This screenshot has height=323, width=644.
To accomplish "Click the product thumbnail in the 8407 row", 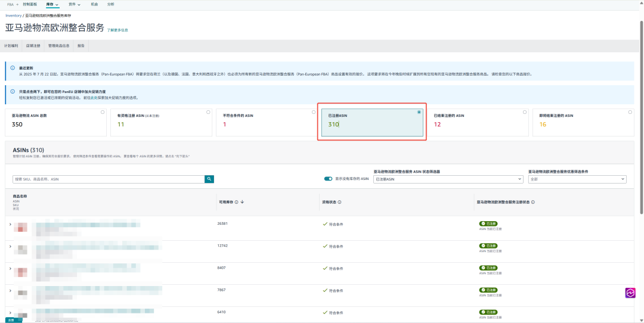I will coord(20,271).
